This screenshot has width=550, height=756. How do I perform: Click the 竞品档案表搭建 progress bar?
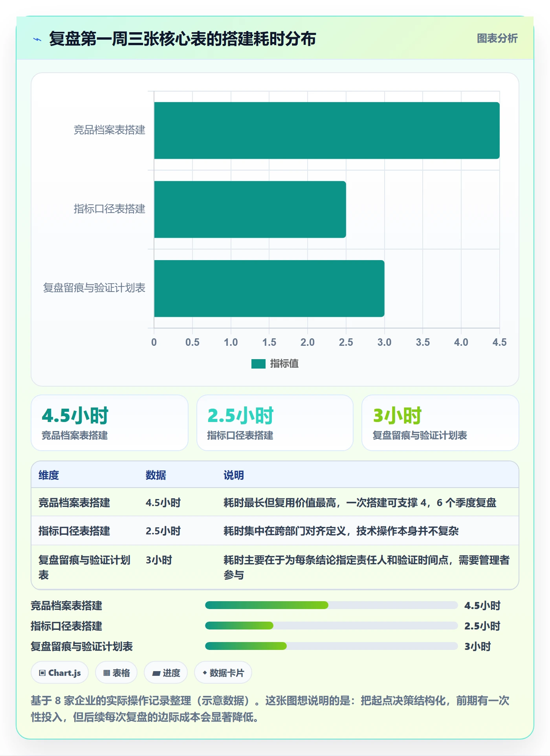click(332, 605)
